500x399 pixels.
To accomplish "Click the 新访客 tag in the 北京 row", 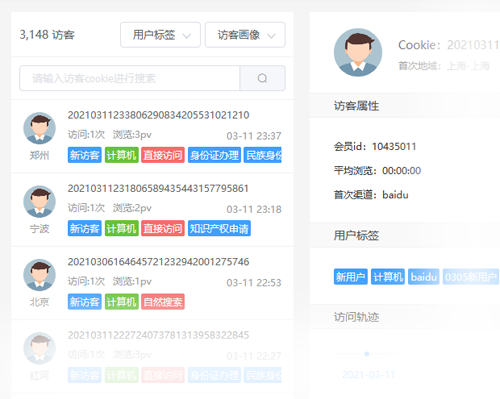I will pyautogui.click(x=85, y=302).
